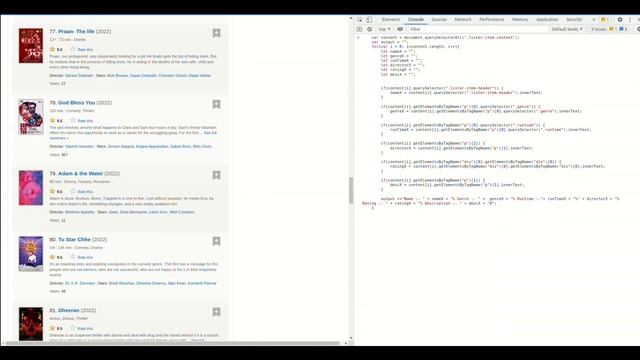This screenshot has height=360, width=640.
Task: Click the gold rating star of God Bless You
Action: 52,120
